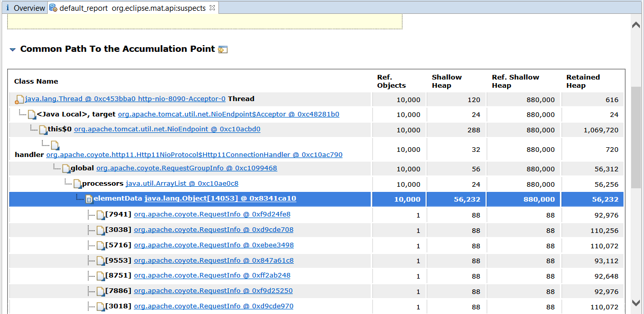Screen dimensions: 644x314
Task: Click the icon beside Common Path heading
Action: click(223, 50)
